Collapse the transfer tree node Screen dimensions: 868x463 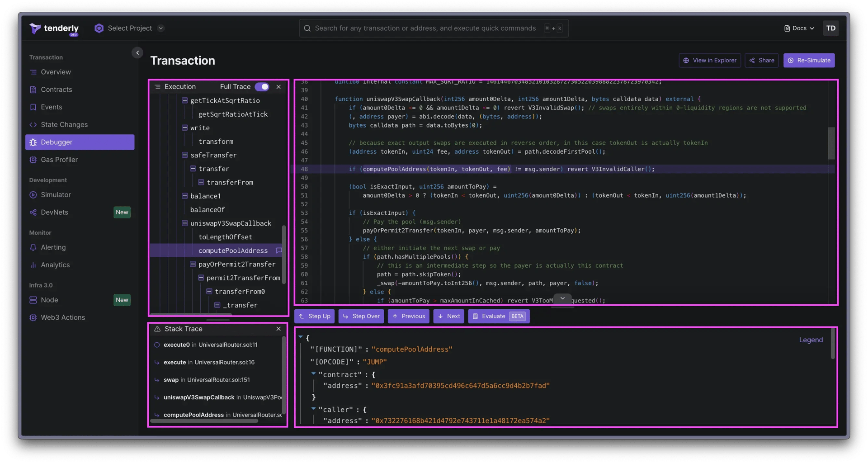click(193, 169)
